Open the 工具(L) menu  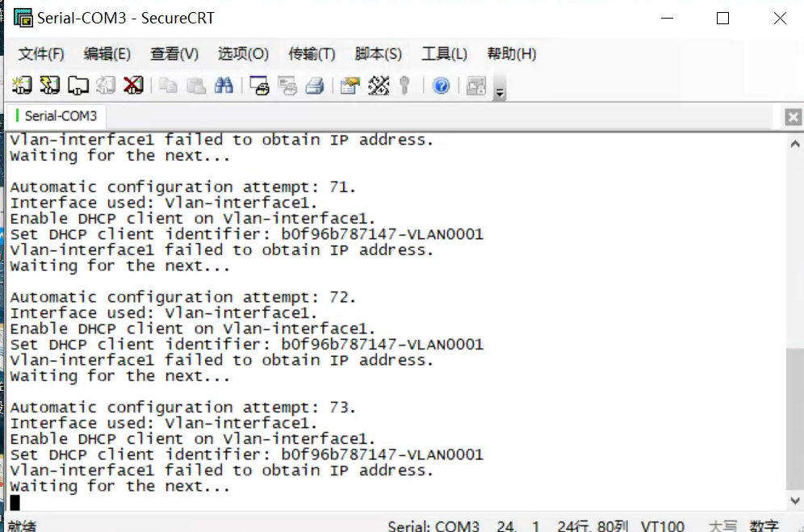[x=444, y=54]
